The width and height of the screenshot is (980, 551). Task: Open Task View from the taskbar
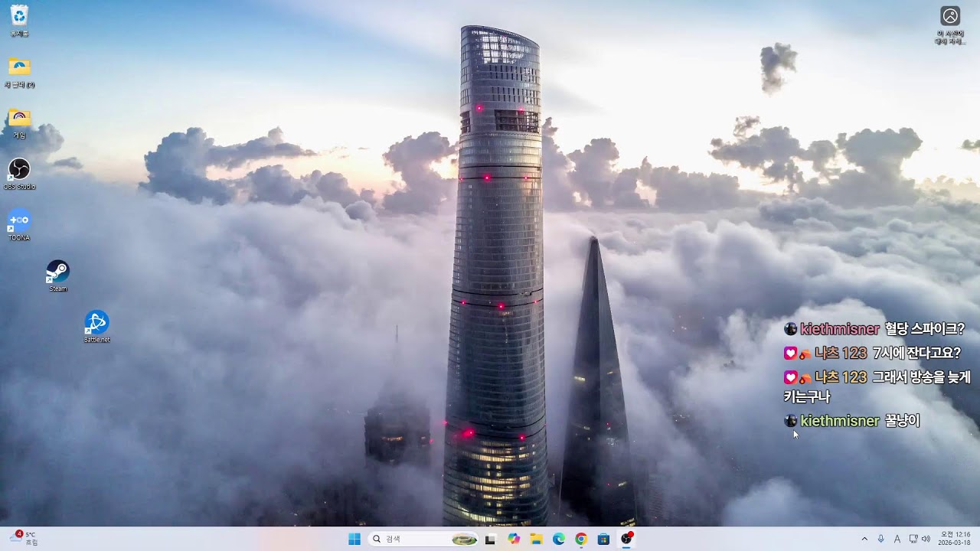(x=490, y=539)
